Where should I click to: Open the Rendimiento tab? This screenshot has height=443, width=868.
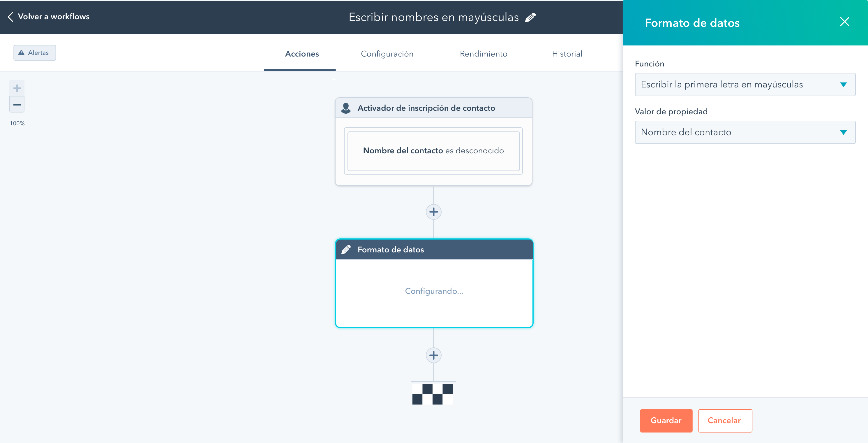pos(483,54)
